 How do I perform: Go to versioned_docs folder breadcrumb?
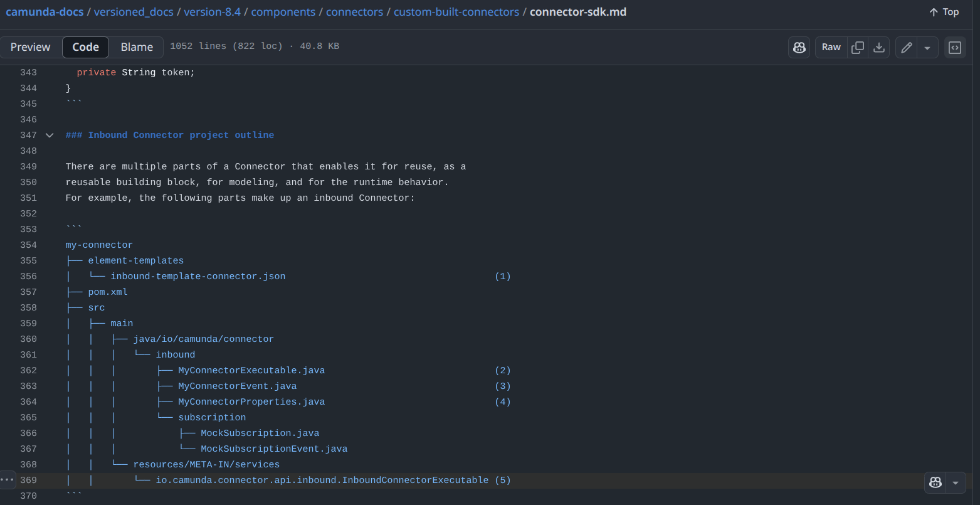coord(134,12)
